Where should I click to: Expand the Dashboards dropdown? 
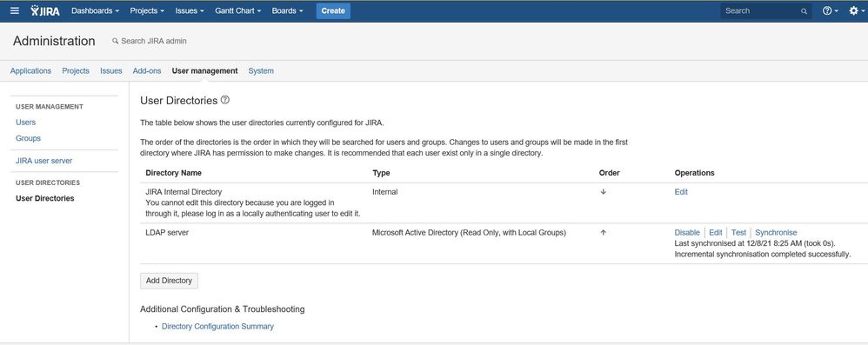(95, 10)
